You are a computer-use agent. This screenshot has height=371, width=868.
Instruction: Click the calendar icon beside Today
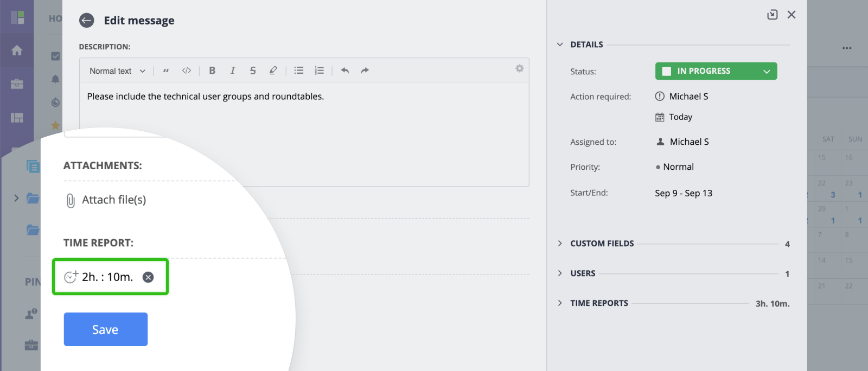pyautogui.click(x=660, y=117)
